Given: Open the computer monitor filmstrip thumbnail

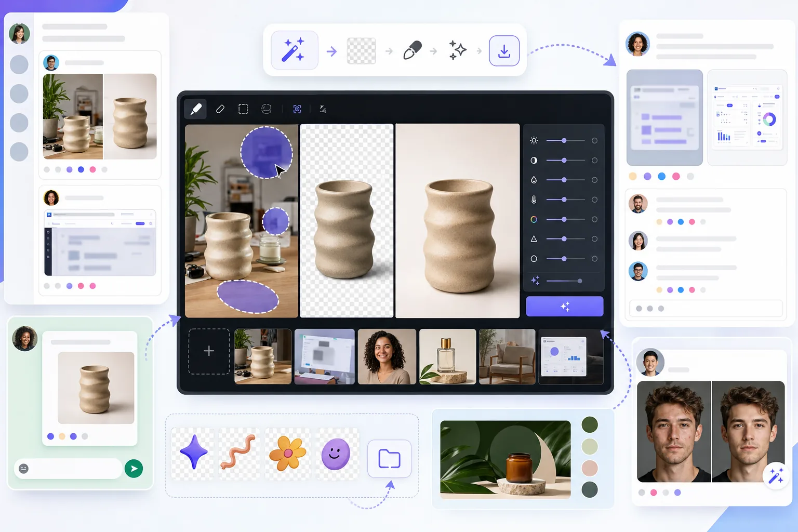Looking at the screenshot, I should [x=325, y=356].
